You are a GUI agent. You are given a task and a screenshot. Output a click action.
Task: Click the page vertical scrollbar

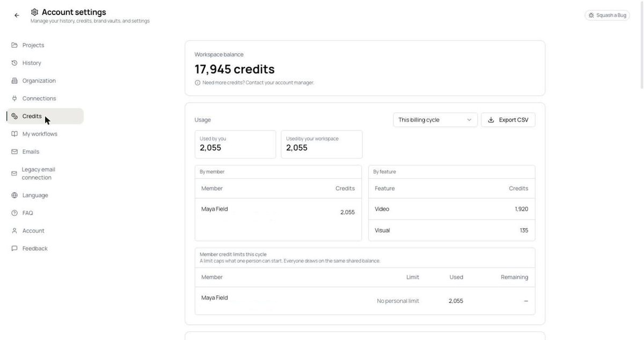pyautogui.click(x=641, y=44)
